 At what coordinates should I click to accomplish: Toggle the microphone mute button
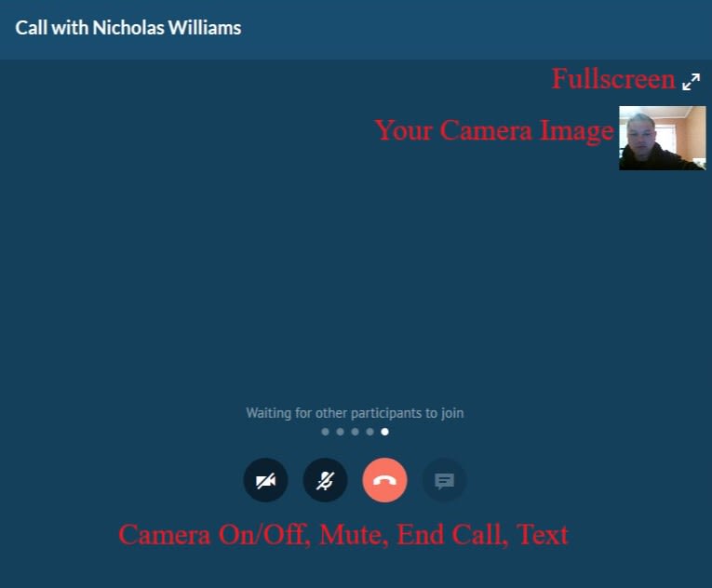point(325,480)
